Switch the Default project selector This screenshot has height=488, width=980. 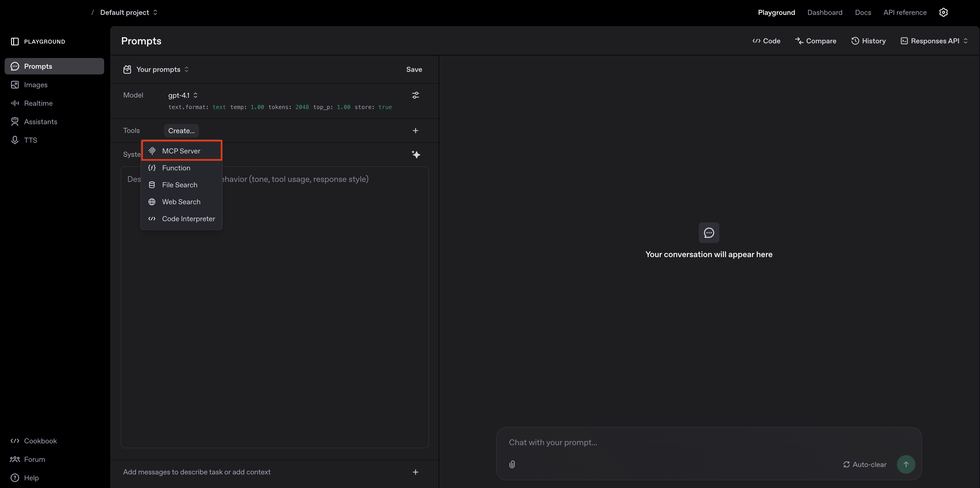129,13
